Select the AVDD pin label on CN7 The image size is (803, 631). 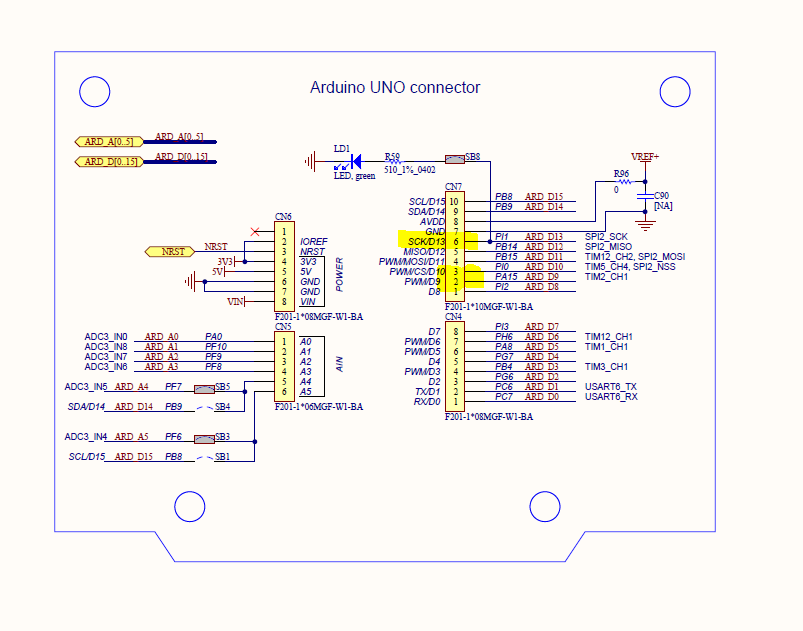pos(432,222)
